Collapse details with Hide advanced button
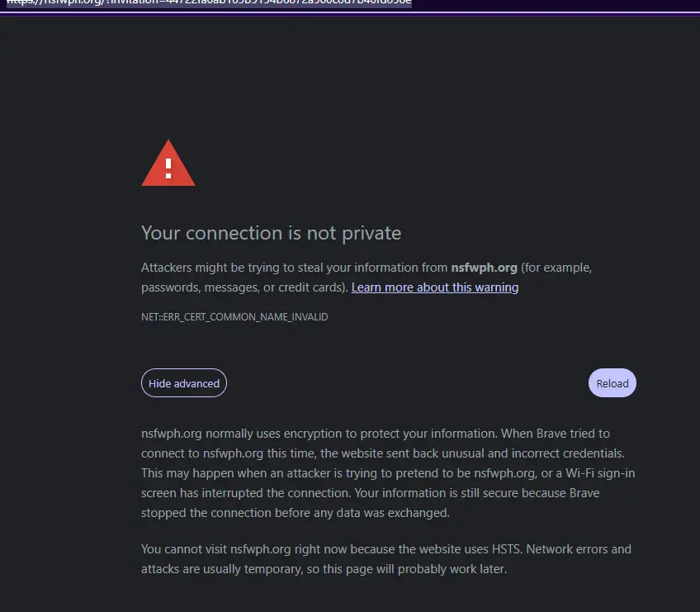The image size is (700, 612). (184, 383)
